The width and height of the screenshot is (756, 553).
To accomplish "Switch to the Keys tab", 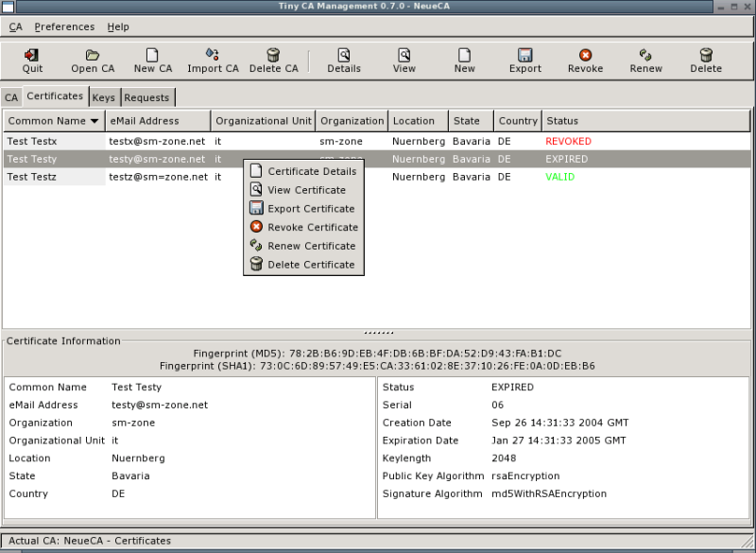I will (104, 97).
